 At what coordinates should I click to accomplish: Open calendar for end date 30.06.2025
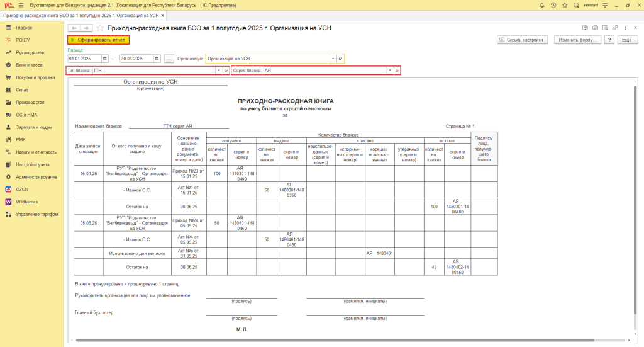157,59
